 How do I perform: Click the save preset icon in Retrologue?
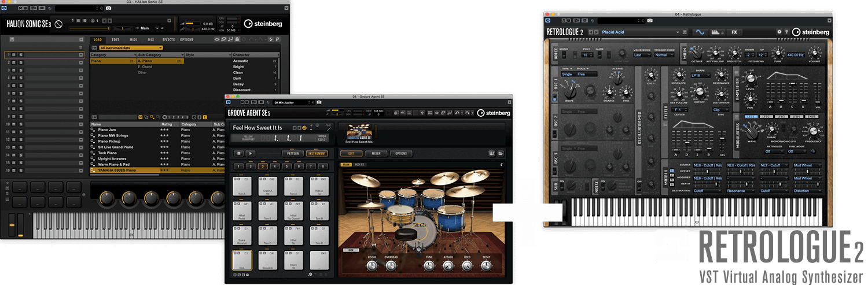[x=685, y=32]
